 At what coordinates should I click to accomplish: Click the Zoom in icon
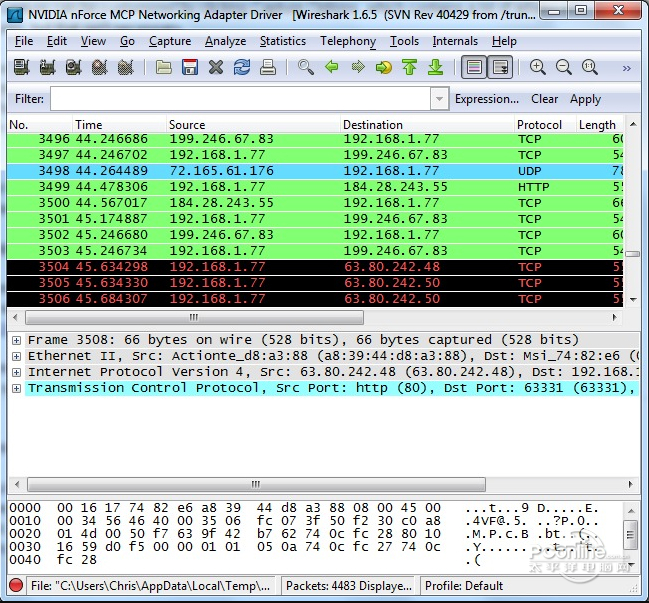(538, 68)
